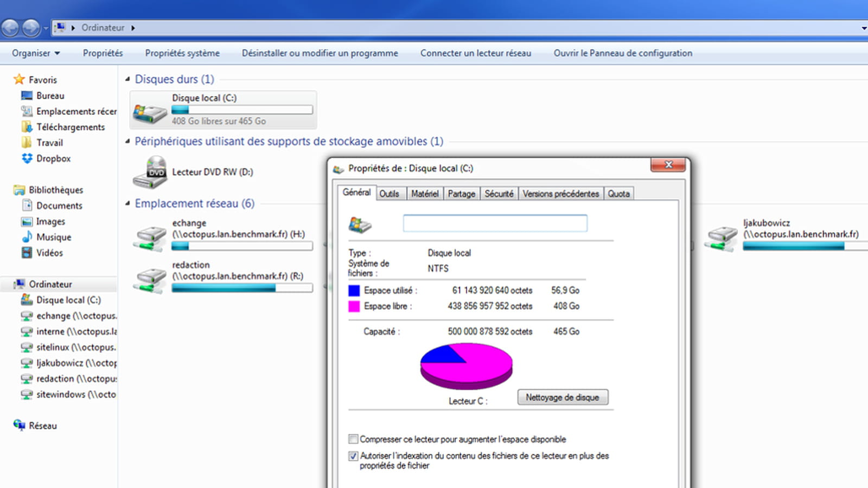Click the disk usage pie chart
868x488 pixels.
[x=467, y=366]
